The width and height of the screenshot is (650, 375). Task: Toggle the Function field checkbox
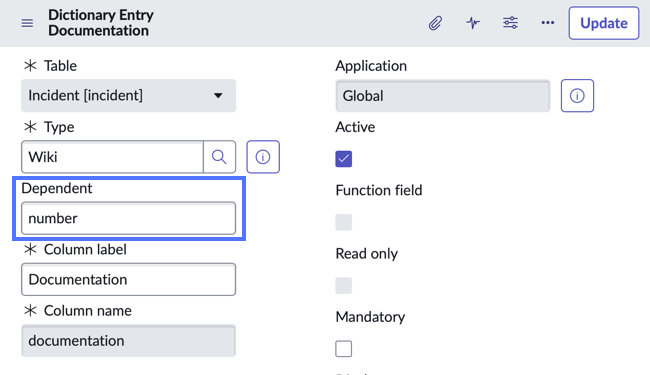pyautogui.click(x=344, y=222)
